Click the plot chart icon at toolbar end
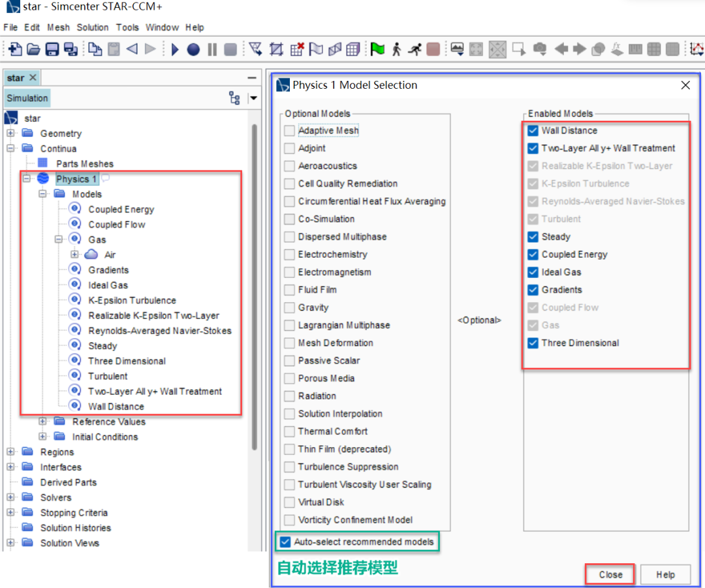This screenshot has height=588, width=705. [x=697, y=49]
